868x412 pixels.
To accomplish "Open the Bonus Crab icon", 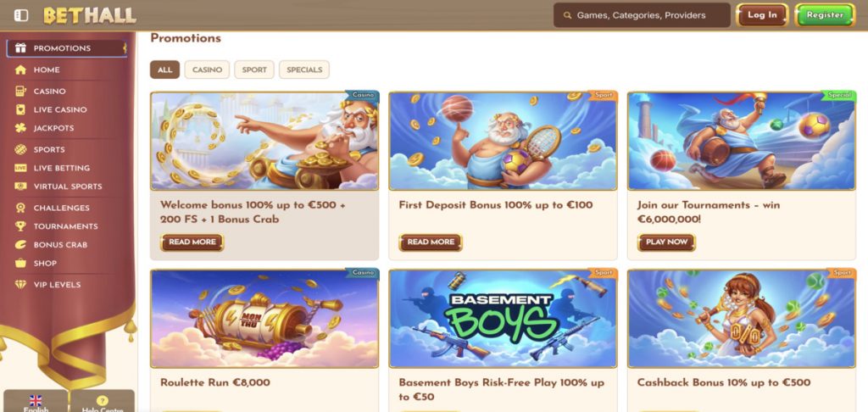I will [20, 245].
